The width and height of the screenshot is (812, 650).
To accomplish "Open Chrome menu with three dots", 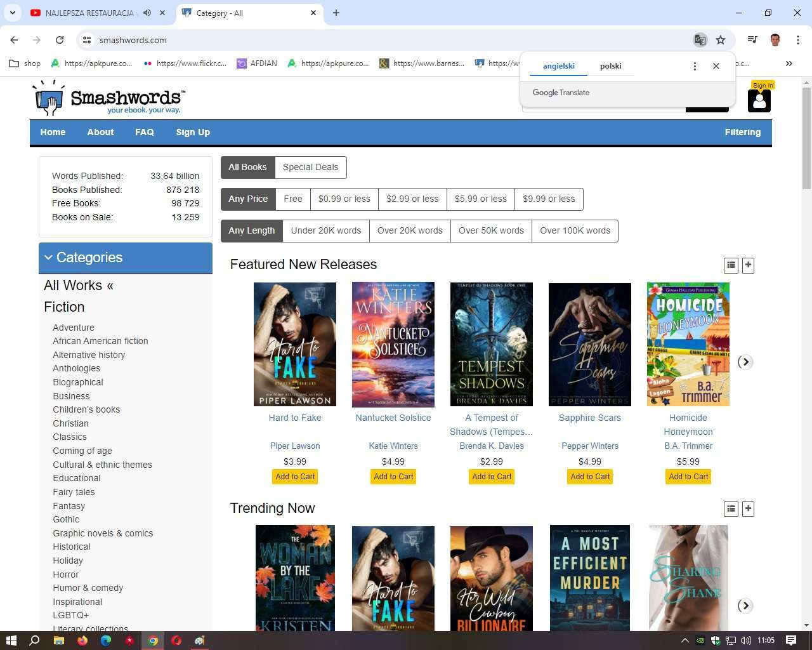I will (x=797, y=40).
